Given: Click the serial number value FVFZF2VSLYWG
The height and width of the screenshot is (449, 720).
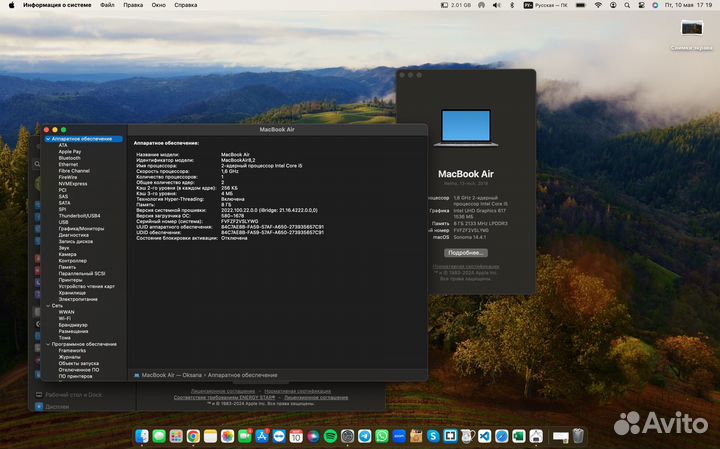Looking at the screenshot, I should coord(239,221).
